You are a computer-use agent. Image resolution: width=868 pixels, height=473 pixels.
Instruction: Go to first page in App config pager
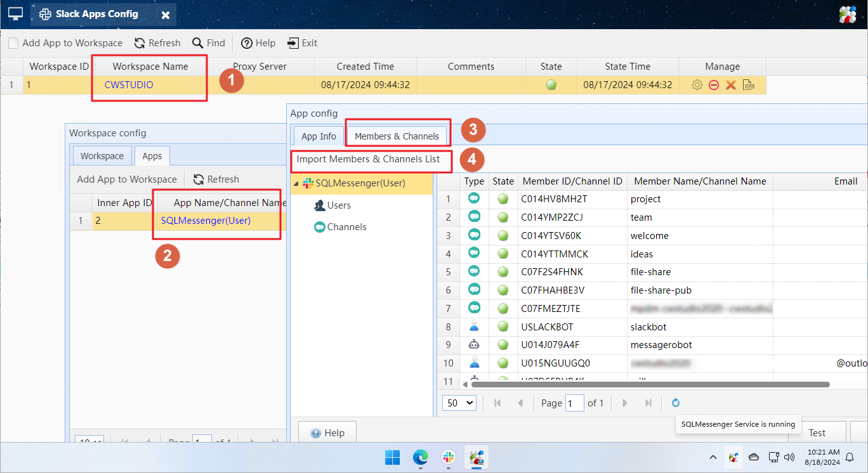[x=497, y=403]
